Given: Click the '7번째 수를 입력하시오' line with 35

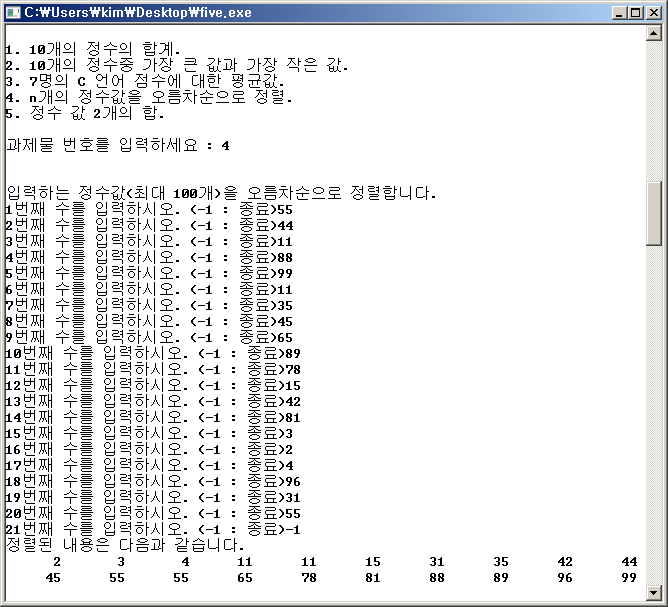Looking at the screenshot, I should click(149, 305).
